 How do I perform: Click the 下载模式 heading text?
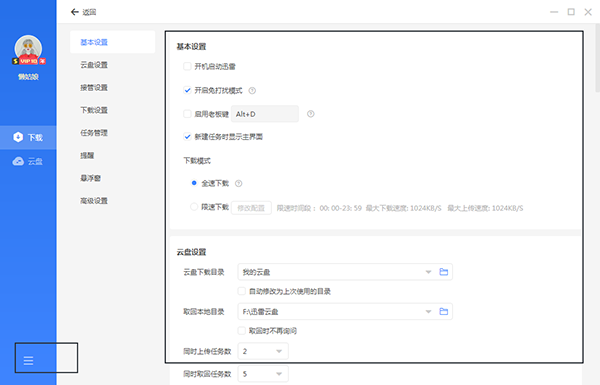pyautogui.click(x=197, y=161)
